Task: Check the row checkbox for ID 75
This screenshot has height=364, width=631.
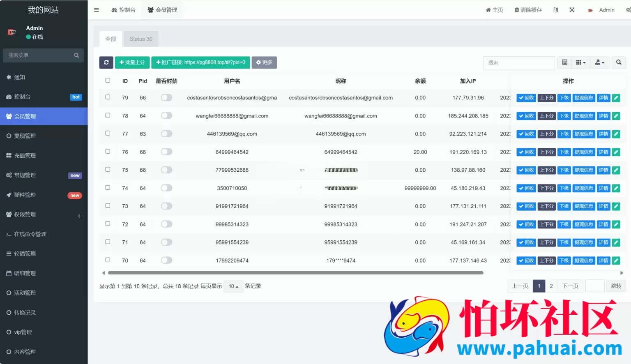Action: pos(108,170)
